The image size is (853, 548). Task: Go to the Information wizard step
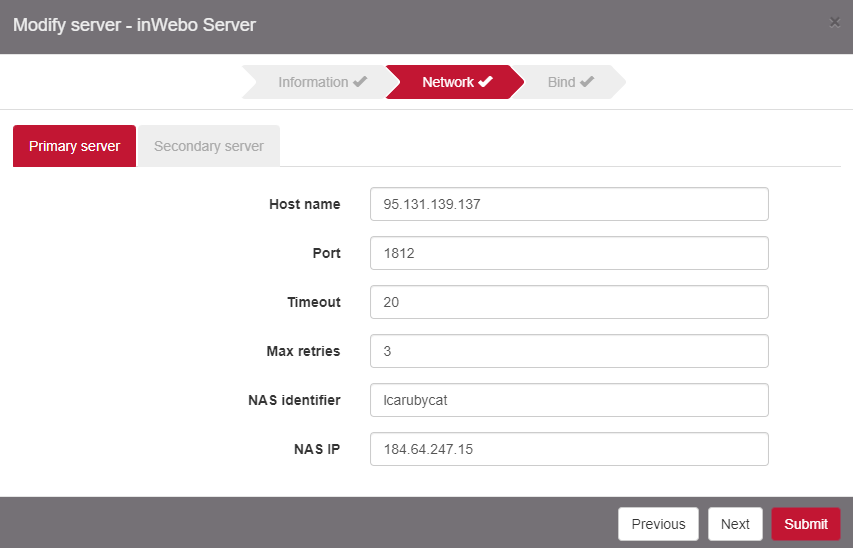[x=313, y=82]
